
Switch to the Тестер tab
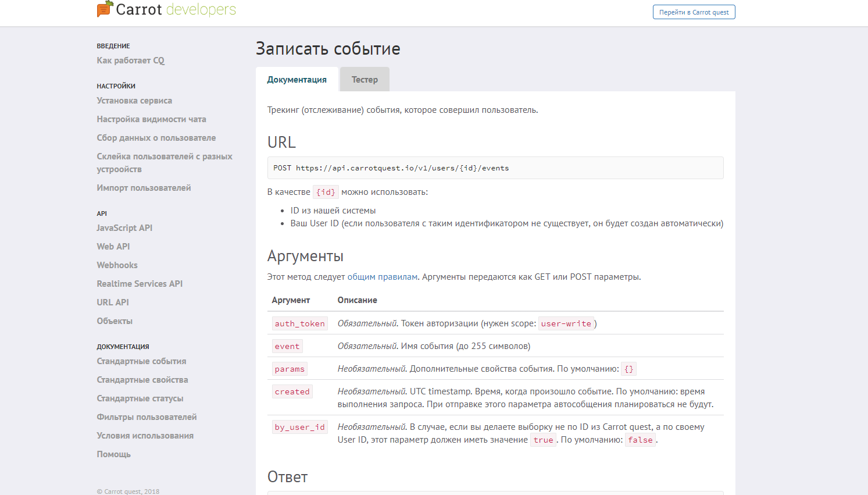pyautogui.click(x=365, y=80)
